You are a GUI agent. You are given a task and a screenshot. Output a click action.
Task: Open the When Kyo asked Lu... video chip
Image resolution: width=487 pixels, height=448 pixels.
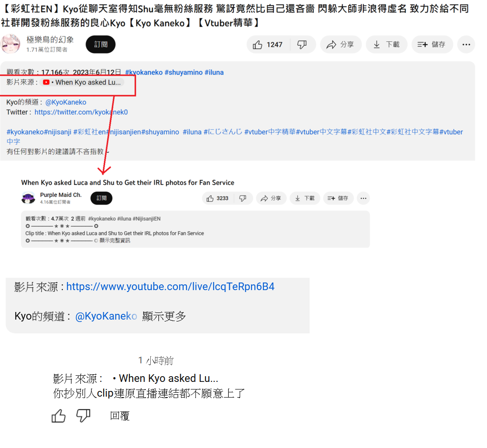click(82, 82)
